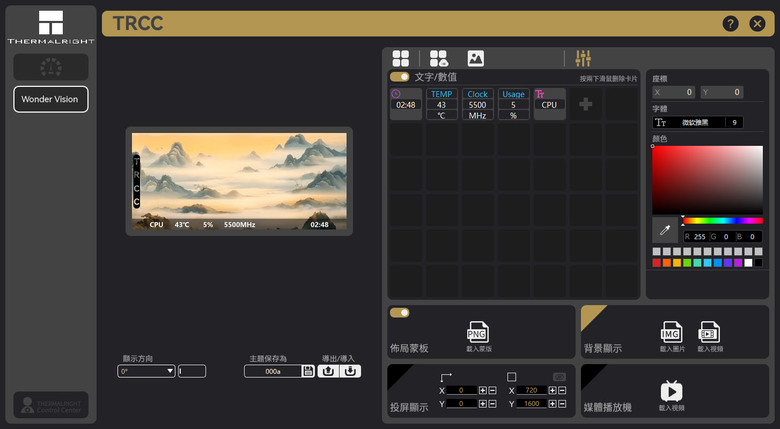Open Thermalright Control Center about button
780x429 pixels.
pyautogui.click(x=50, y=405)
